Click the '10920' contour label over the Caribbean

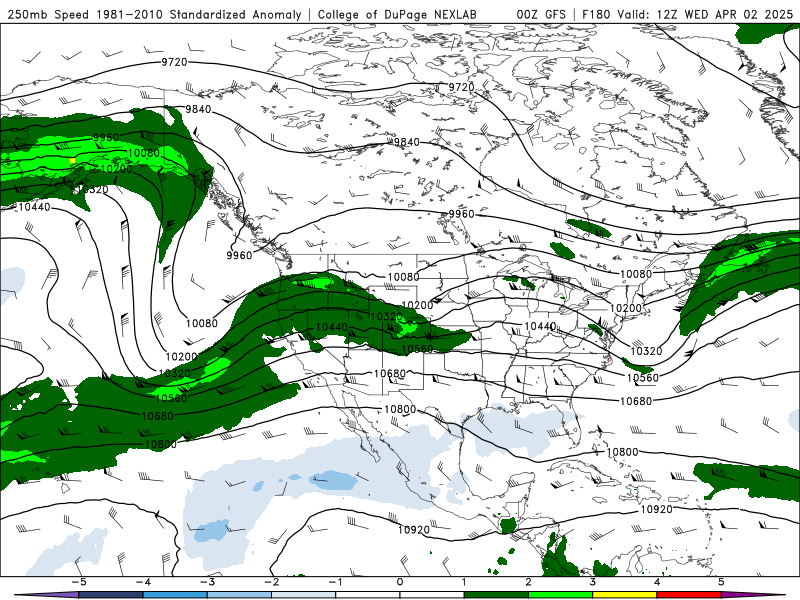point(656,509)
